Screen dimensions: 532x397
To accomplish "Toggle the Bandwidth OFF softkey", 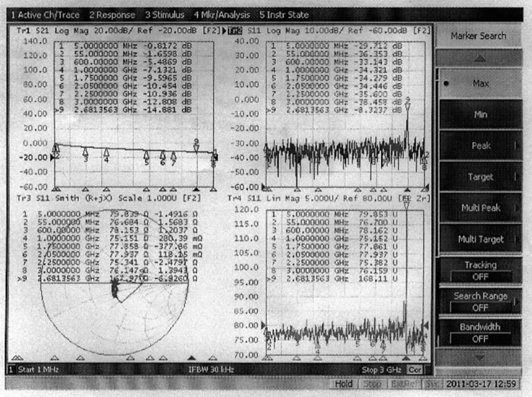I will (x=480, y=333).
